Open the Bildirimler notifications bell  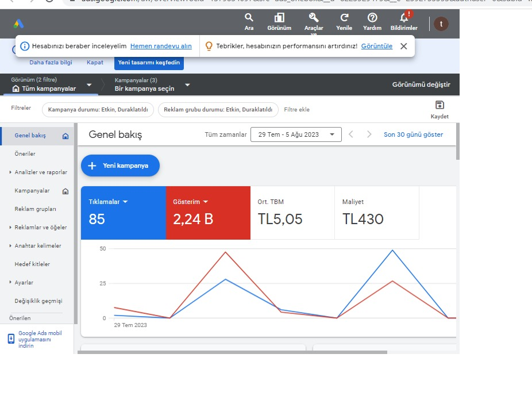(404, 22)
